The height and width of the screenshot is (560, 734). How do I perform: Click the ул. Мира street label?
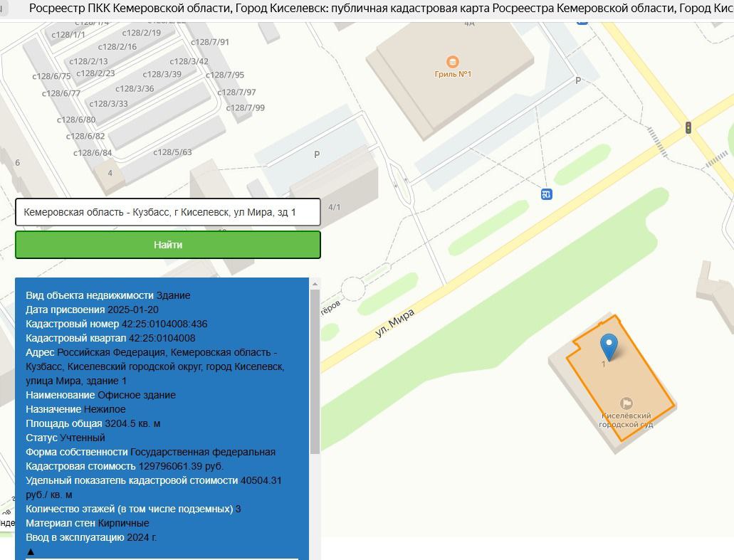tap(394, 323)
